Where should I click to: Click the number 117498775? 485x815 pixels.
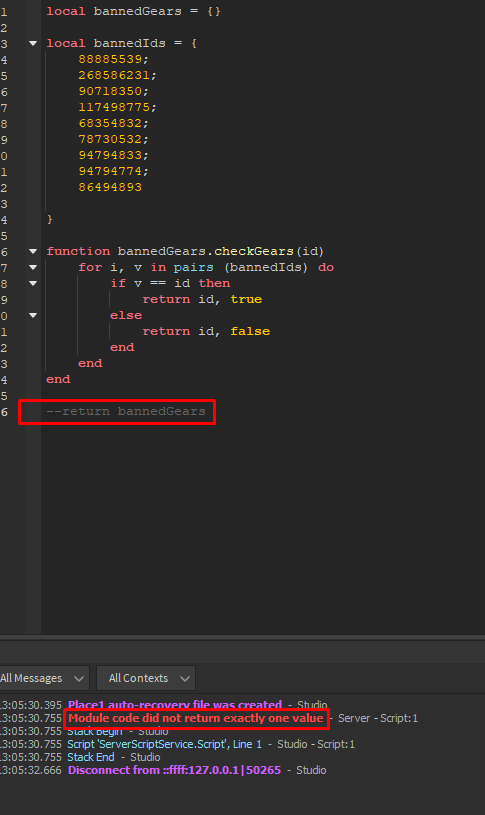pyautogui.click(x=114, y=108)
